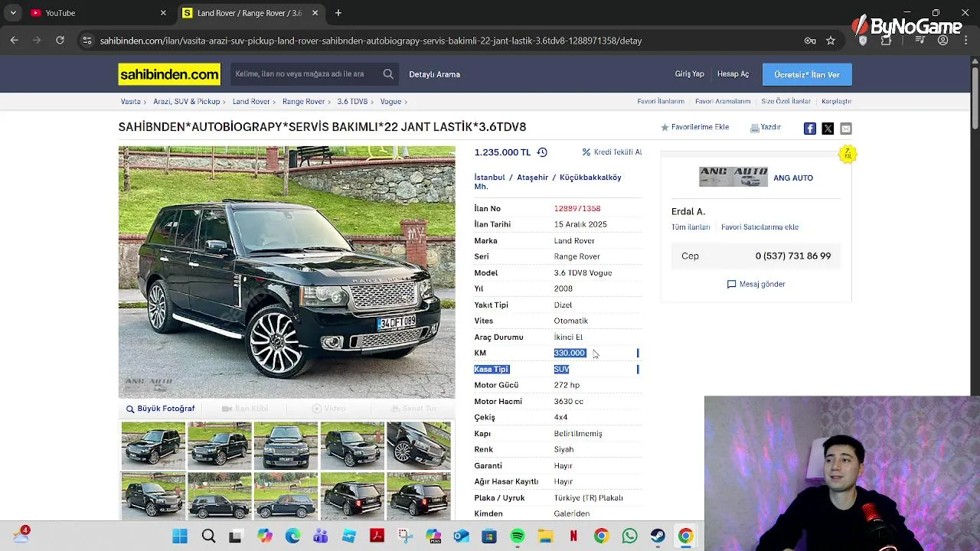Click Range Rover breadcrumb

pos(303,101)
